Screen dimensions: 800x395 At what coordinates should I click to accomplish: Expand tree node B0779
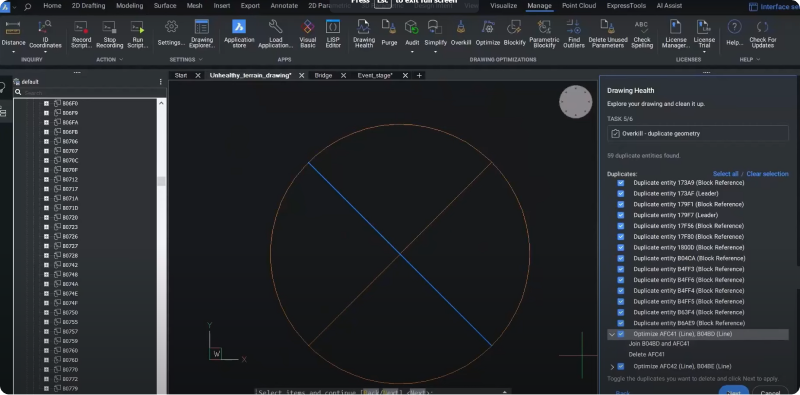tap(46, 389)
